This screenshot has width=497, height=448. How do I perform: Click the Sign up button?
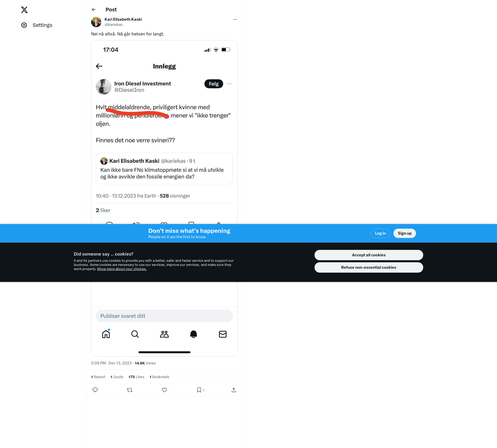[405, 233]
